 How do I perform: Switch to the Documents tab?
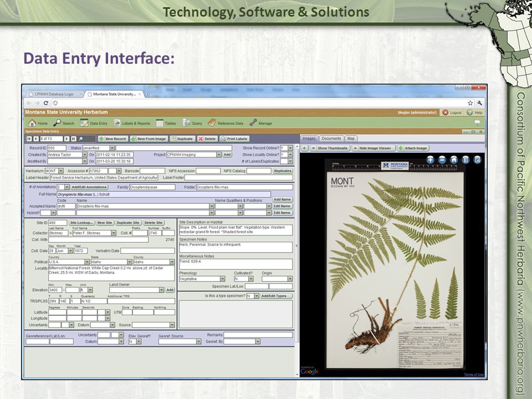331,139
